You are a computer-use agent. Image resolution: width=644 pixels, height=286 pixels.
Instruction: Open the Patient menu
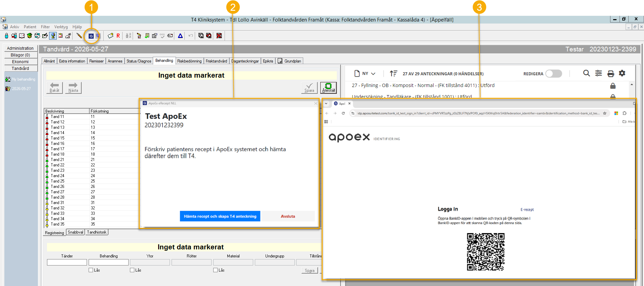click(x=30, y=27)
